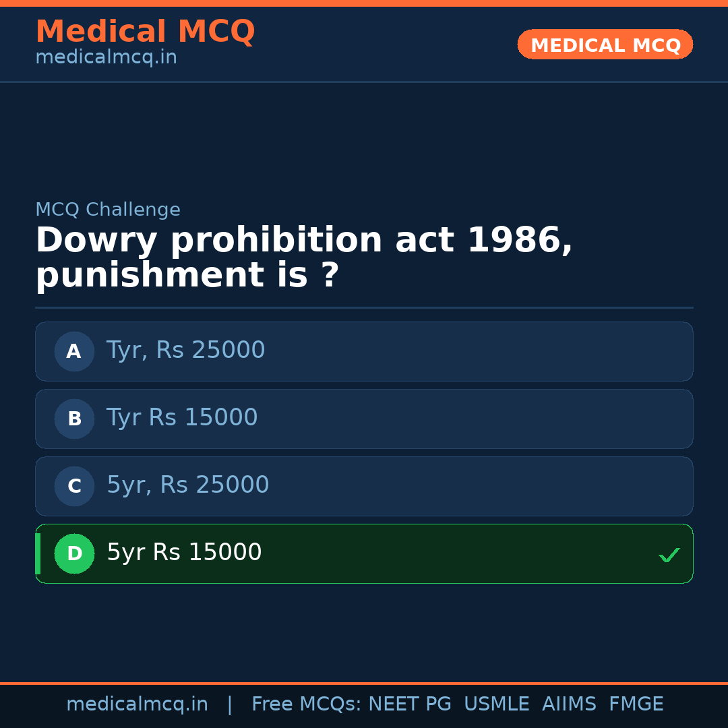Click the green D badge icon
This screenshot has width=728, height=728.
click(74, 553)
